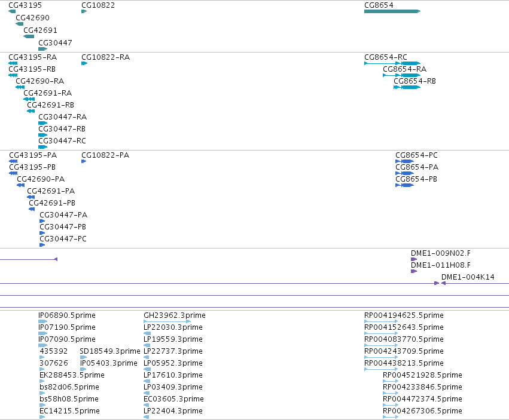Click EST RP004521928.5prime
The image size is (509, 420).
click(423, 375)
